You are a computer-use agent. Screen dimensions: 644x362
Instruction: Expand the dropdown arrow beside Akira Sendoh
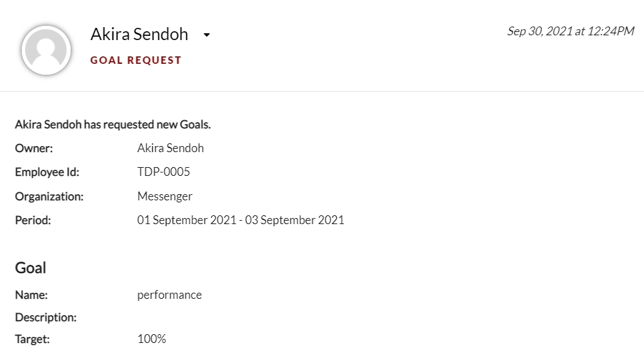[207, 35]
